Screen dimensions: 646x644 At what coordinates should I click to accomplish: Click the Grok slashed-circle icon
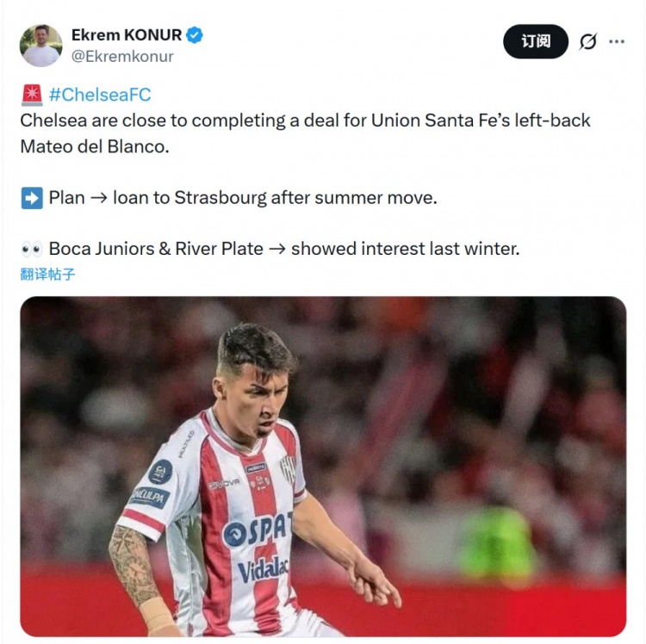point(588,41)
